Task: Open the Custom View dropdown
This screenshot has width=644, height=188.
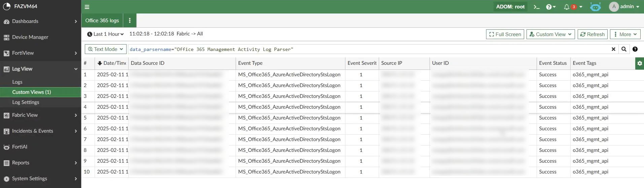Action: [550, 34]
